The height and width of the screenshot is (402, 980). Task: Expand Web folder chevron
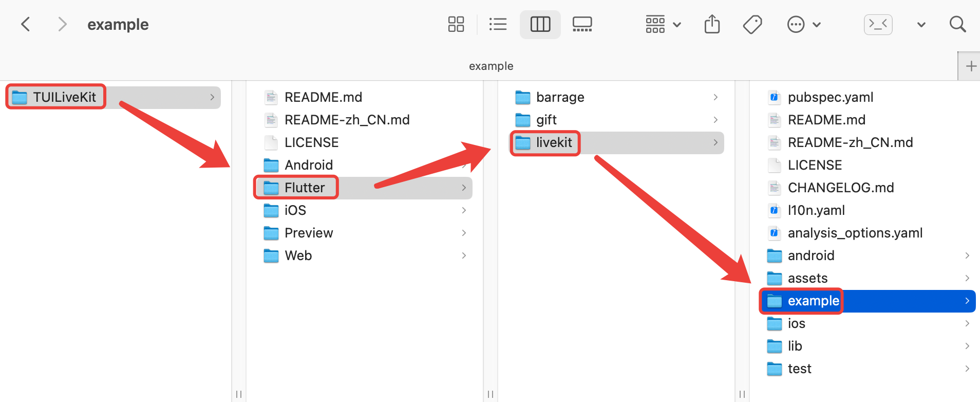tap(464, 255)
